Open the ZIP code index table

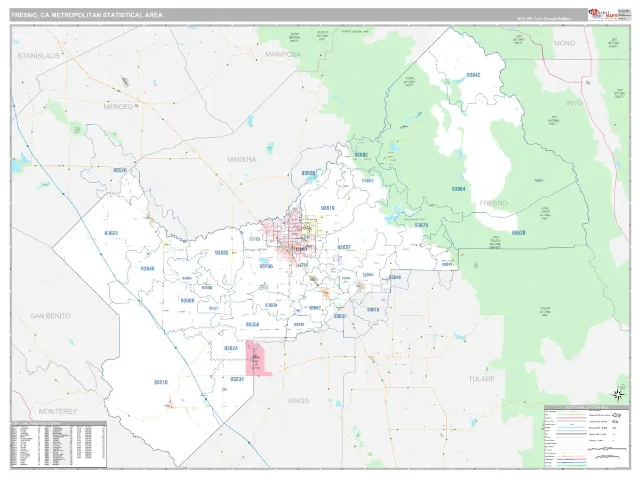[x=59, y=444]
